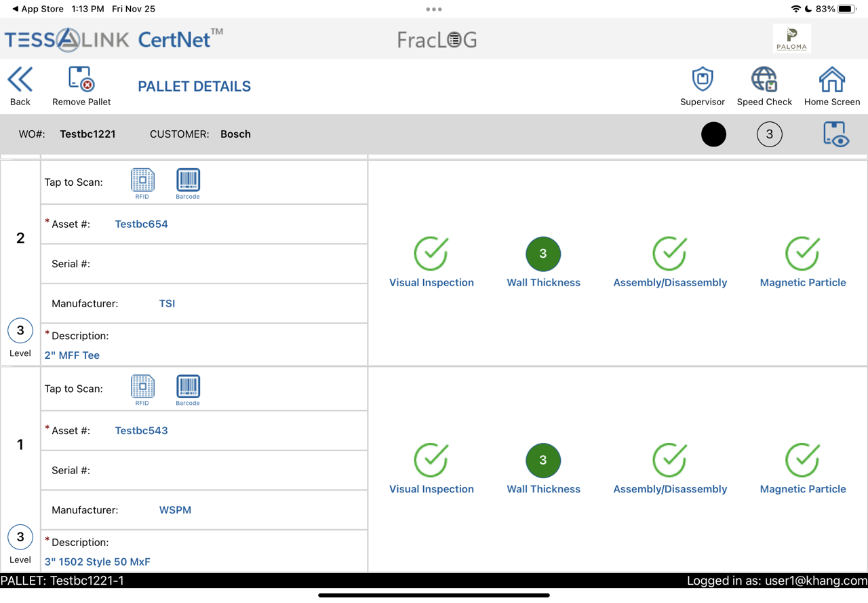Select row number 2
The height and width of the screenshot is (603, 868).
[20, 238]
